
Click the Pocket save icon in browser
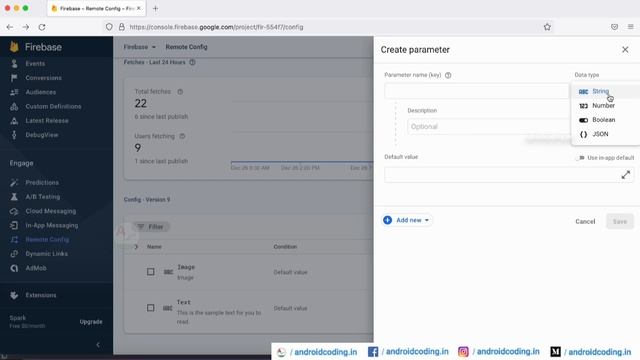[614, 27]
